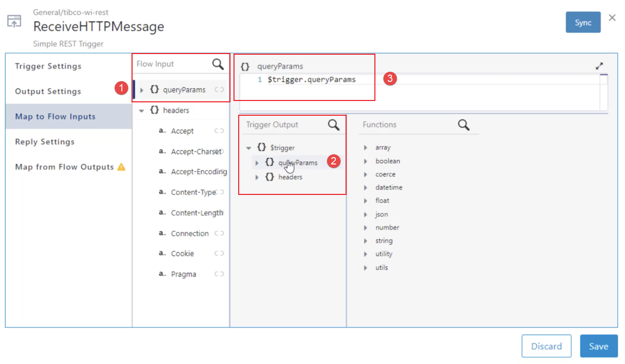Click the string type icon beside Content-Length
This screenshot has width=625, height=364.
162,212
